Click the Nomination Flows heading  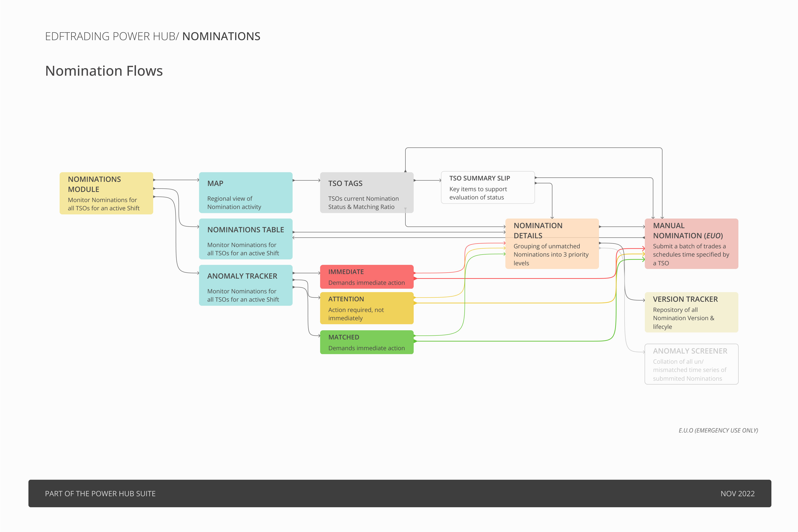pyautogui.click(x=104, y=71)
